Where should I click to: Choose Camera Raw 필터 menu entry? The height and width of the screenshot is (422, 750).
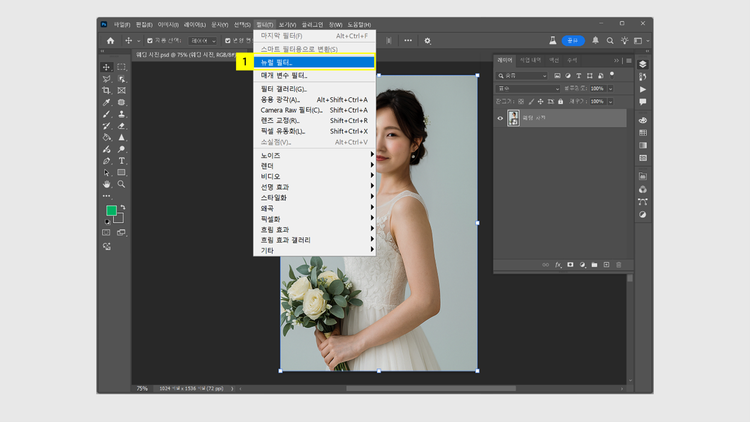coord(314,110)
